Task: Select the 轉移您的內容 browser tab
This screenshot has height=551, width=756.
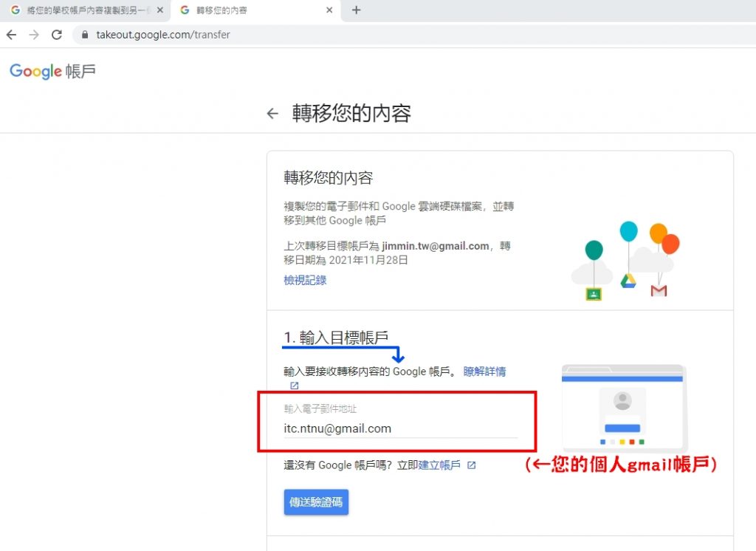Action: [255, 10]
